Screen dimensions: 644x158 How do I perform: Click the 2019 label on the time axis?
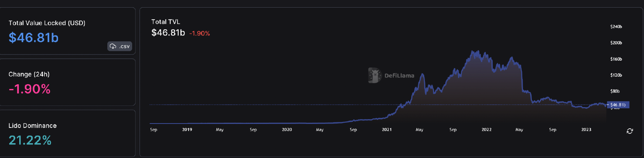pyautogui.click(x=187, y=130)
